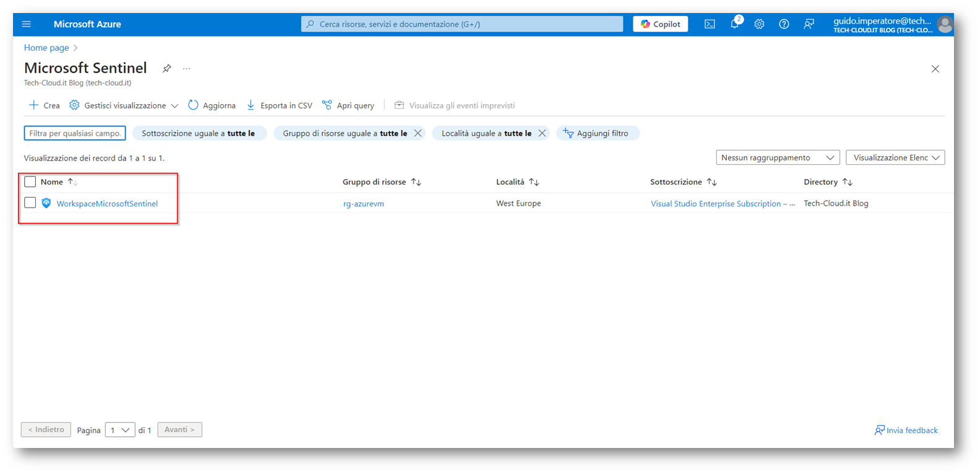Click Esporta in CSV
Image resolution: width=980 pixels, height=474 pixels.
(279, 105)
